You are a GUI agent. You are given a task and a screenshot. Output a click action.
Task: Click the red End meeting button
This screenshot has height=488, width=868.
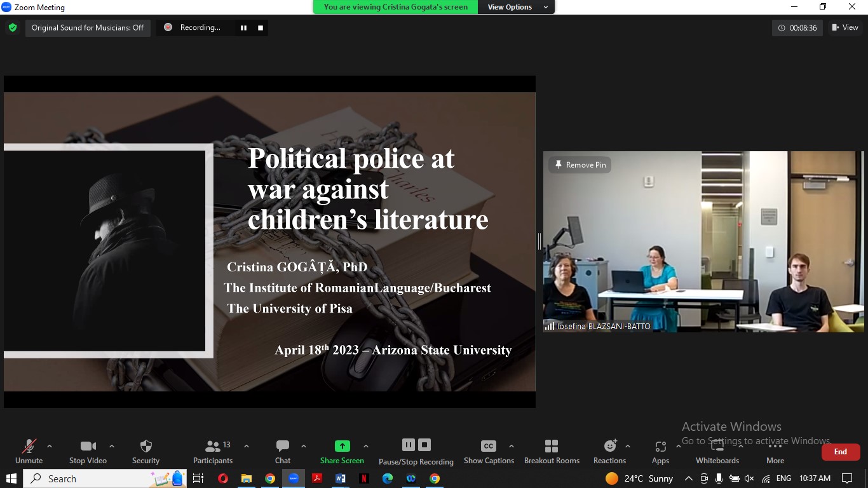click(x=841, y=452)
